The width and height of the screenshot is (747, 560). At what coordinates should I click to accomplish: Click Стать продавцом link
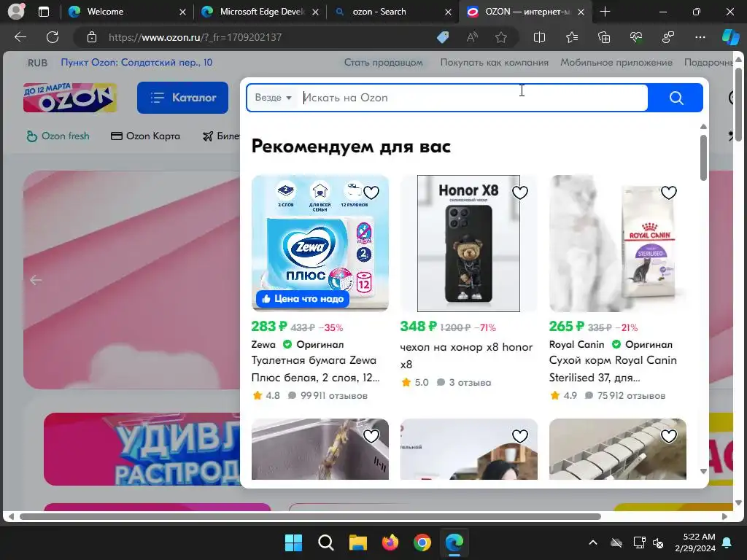coord(384,63)
